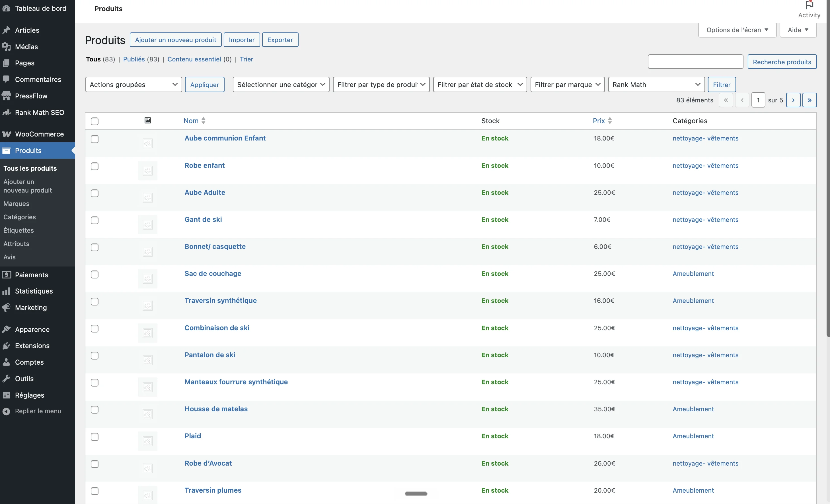Click the Réglages settings icon

pos(6,395)
